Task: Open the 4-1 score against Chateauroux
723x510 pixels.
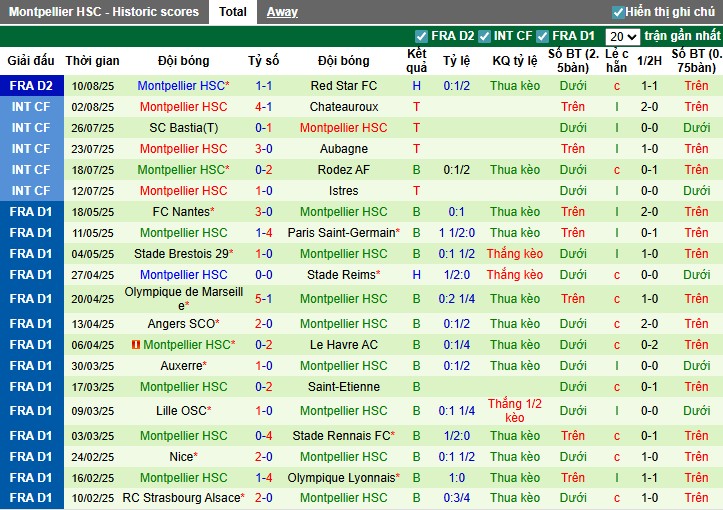Action: pos(263,107)
